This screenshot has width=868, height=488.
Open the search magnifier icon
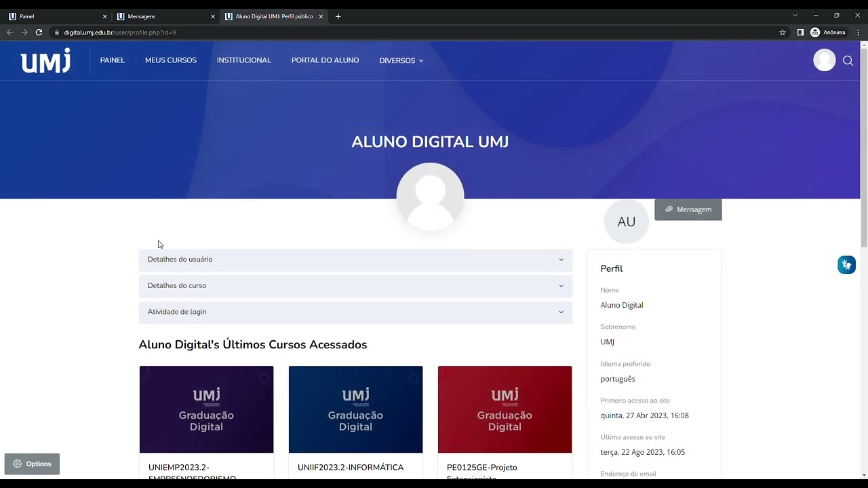[x=848, y=61]
